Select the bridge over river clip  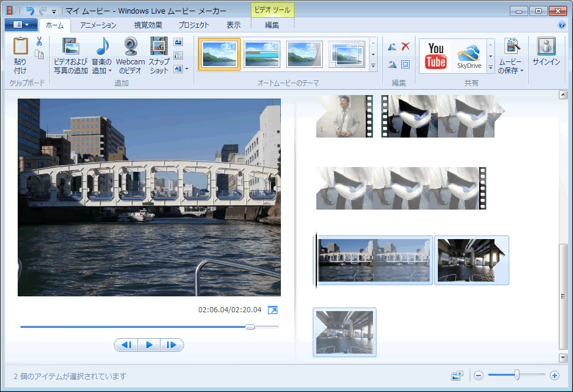374,260
